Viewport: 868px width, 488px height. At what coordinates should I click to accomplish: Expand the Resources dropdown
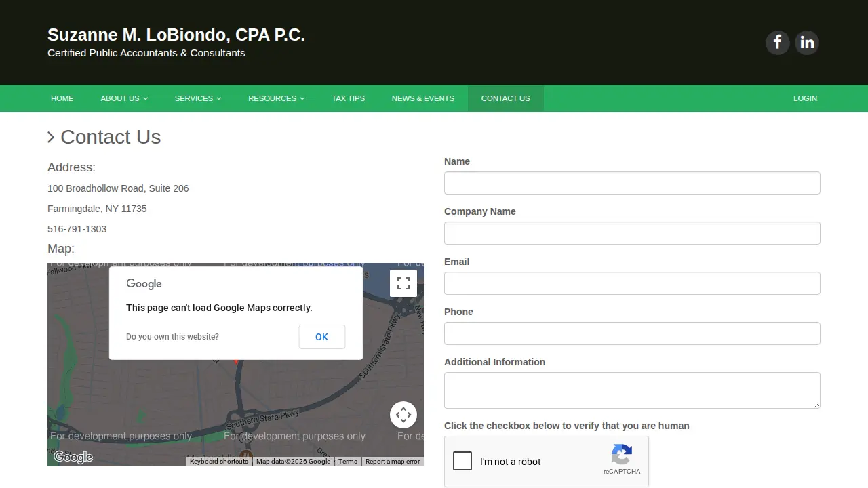pyautogui.click(x=277, y=98)
